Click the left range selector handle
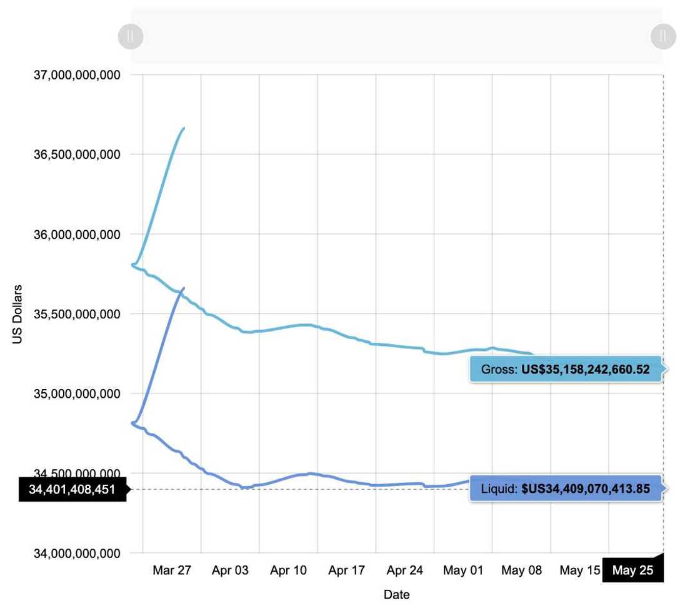Viewport: 700px width, 608px height. click(x=131, y=36)
